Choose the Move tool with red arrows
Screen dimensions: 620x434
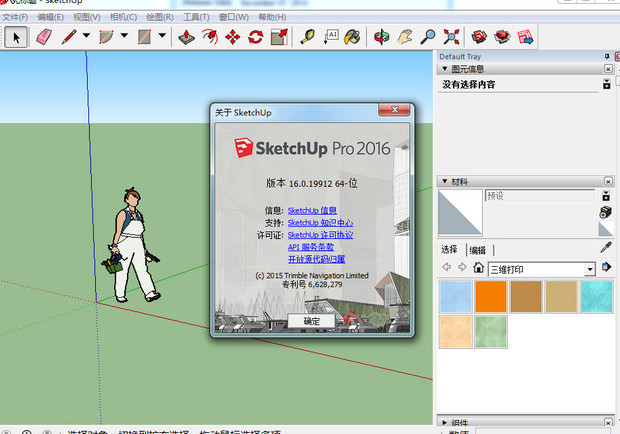click(232, 37)
